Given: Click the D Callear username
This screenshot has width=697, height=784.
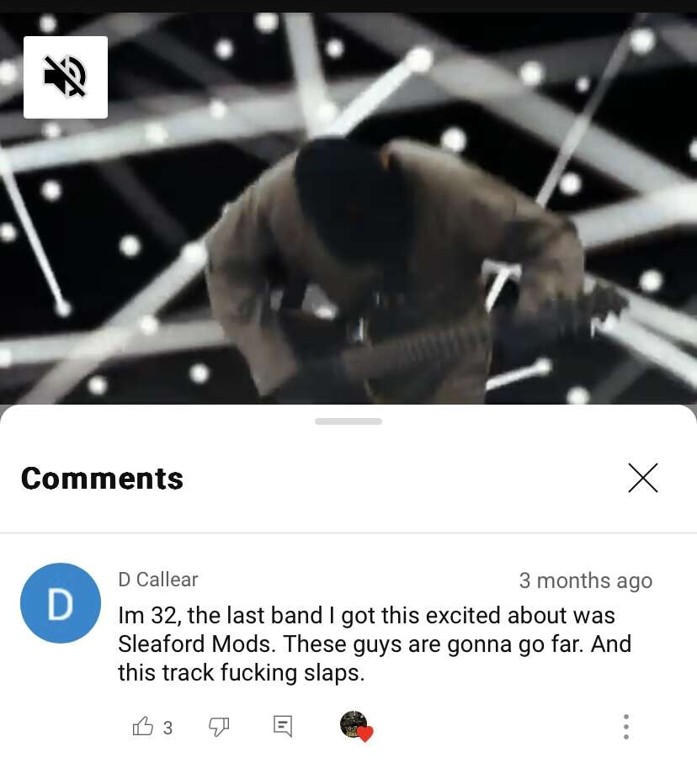Looking at the screenshot, I should coord(158,580).
